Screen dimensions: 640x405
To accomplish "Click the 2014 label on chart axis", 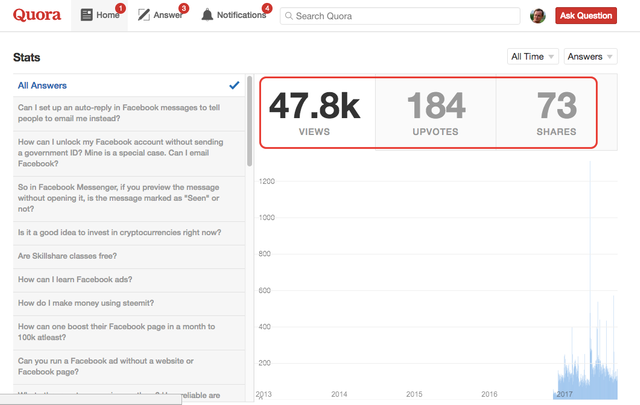I will pyautogui.click(x=339, y=394).
